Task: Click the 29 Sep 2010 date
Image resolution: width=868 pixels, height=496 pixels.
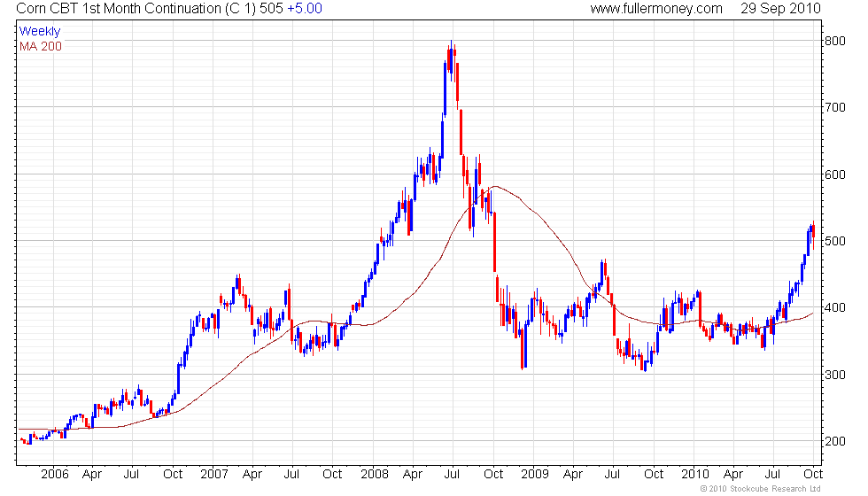Action: point(780,8)
